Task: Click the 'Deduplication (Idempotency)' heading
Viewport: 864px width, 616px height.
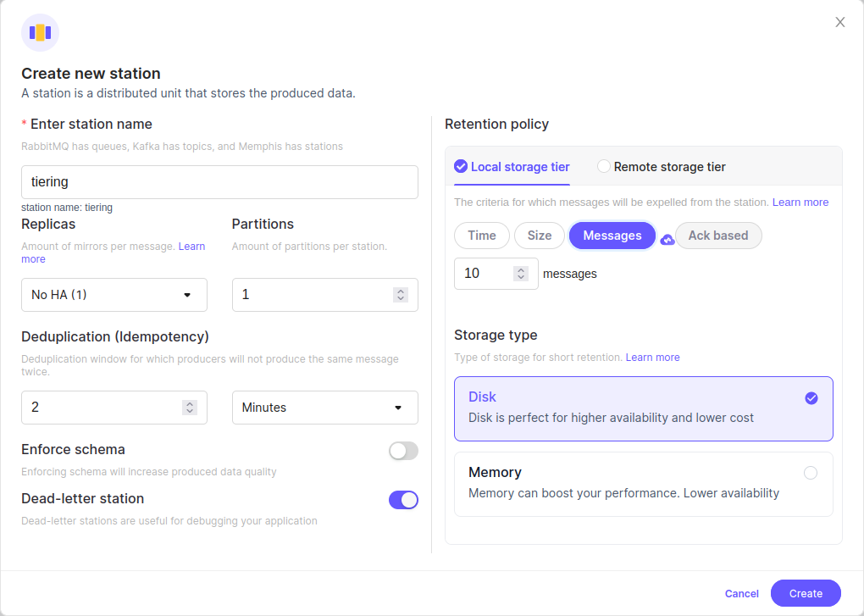Action: [115, 336]
